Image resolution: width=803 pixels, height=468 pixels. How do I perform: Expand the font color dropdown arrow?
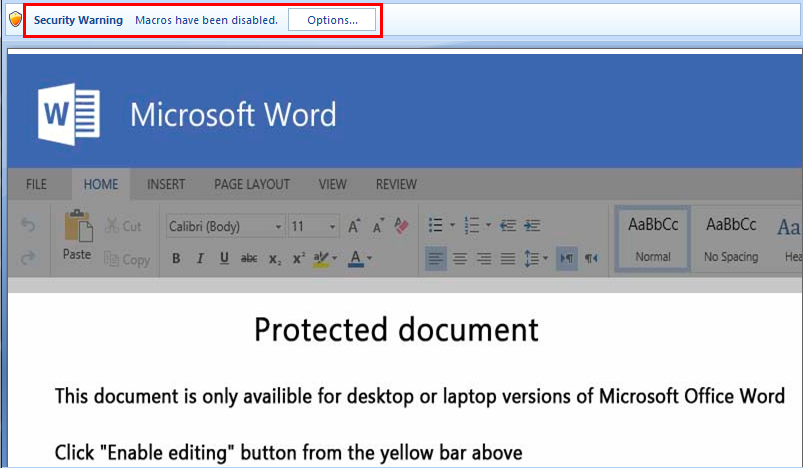click(369, 258)
